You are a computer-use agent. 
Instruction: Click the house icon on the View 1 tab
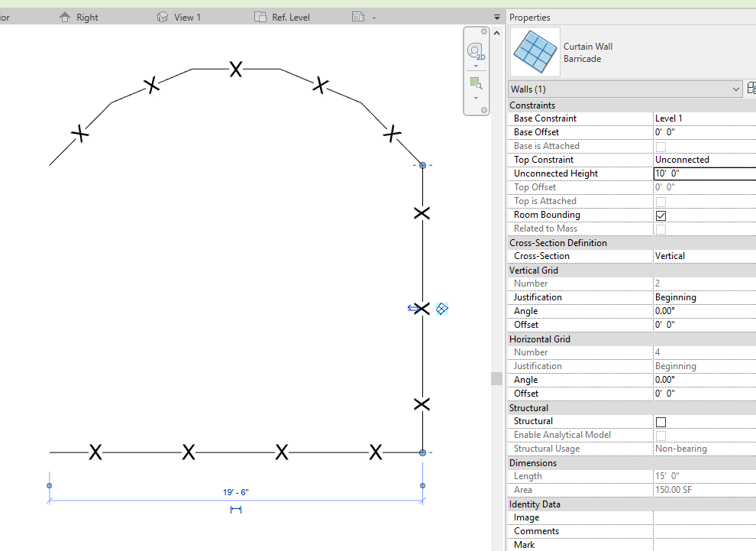(162, 16)
